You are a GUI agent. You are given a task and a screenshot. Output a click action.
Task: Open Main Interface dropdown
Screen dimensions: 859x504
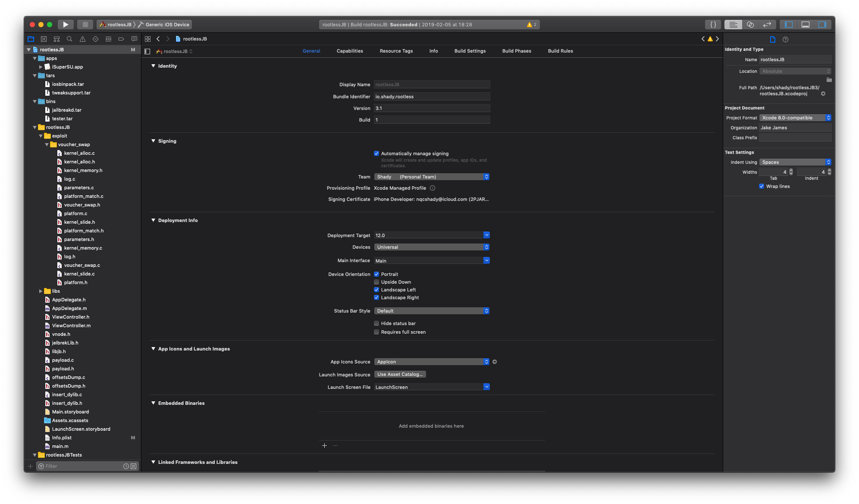[x=486, y=260]
